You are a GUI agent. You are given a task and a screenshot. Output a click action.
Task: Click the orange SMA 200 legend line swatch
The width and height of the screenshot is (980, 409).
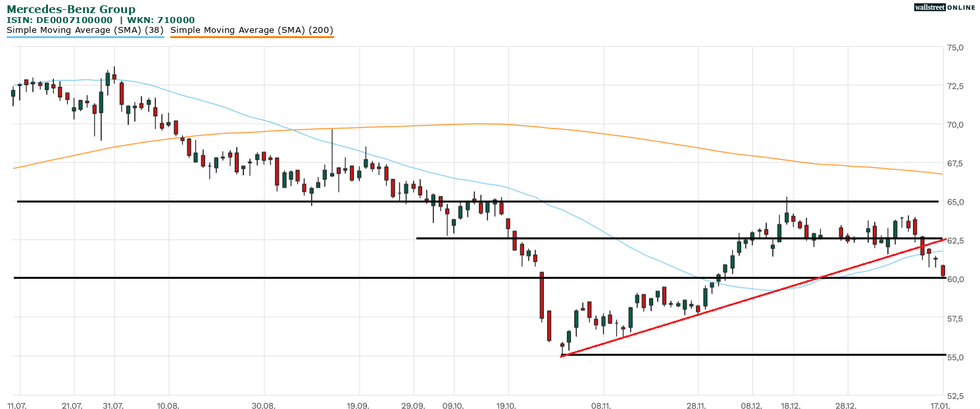(252, 37)
